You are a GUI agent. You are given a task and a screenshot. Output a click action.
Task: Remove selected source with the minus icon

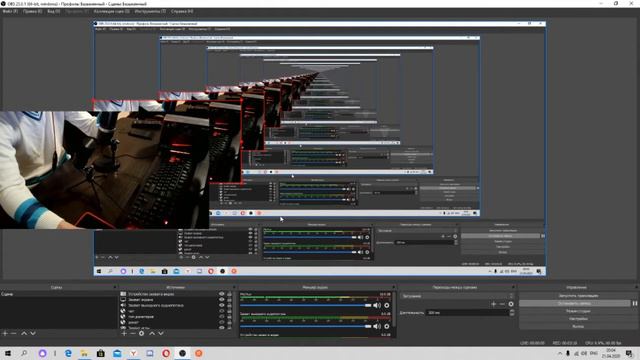(133, 333)
